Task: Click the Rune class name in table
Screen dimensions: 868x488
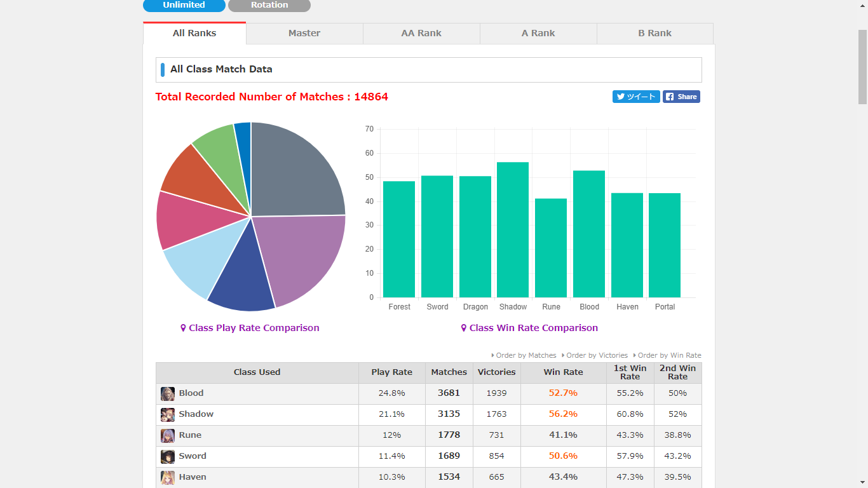Action: [190, 435]
